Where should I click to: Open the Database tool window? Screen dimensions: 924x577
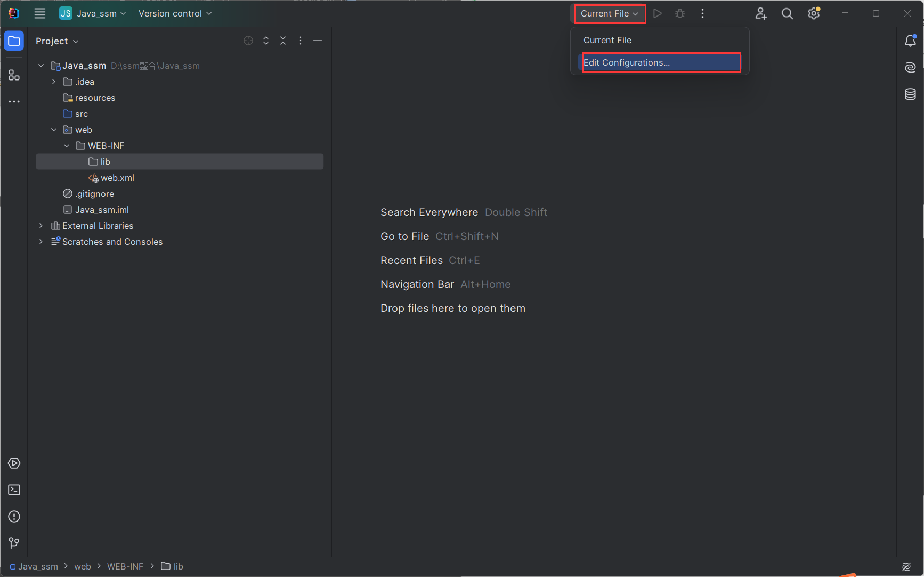pos(910,94)
